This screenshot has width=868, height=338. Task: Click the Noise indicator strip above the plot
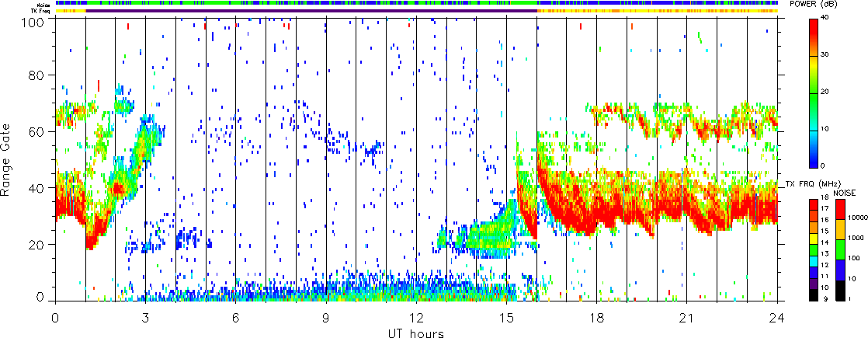(x=416, y=4)
